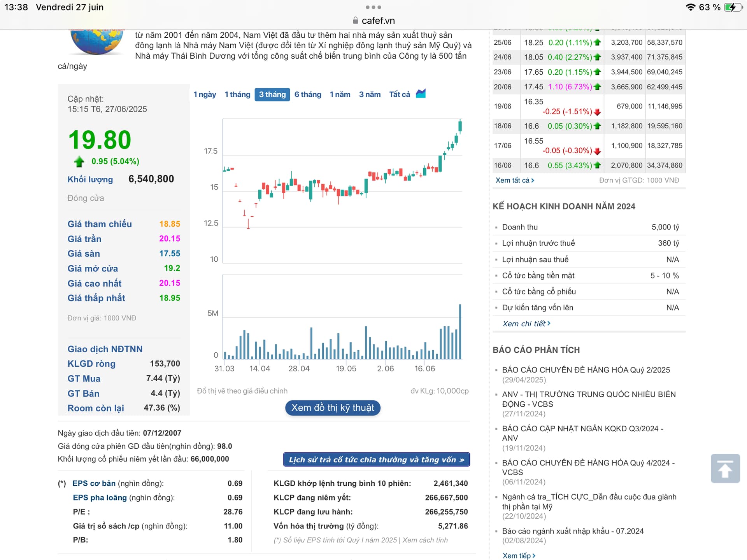Select the 1 năm chart range

(340, 94)
